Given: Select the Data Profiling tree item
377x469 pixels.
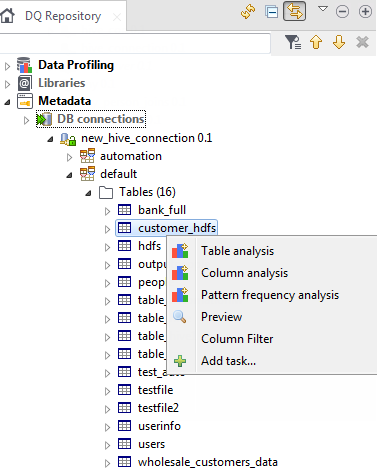Looking at the screenshot, I should pyautogui.click(x=76, y=65).
